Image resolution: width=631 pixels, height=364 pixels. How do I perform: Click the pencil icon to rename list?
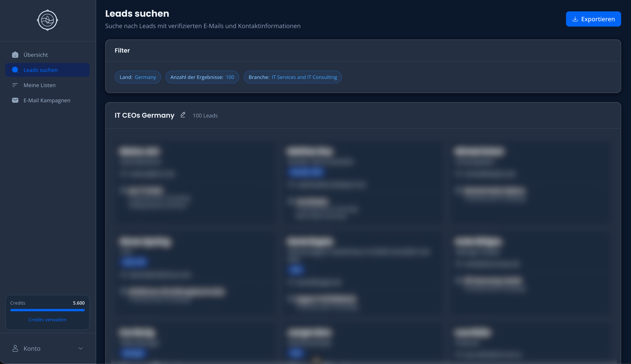pyautogui.click(x=183, y=115)
